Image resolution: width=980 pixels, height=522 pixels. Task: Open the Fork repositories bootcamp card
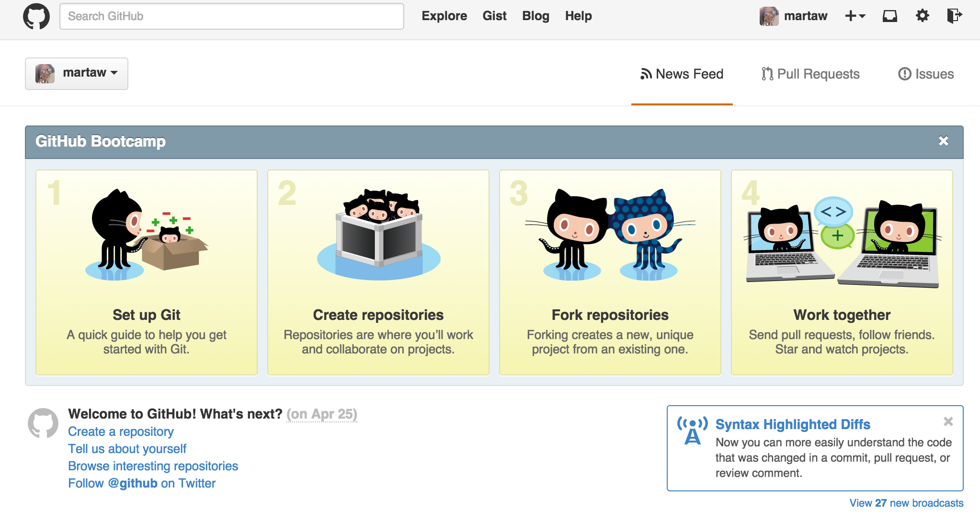coord(610,272)
